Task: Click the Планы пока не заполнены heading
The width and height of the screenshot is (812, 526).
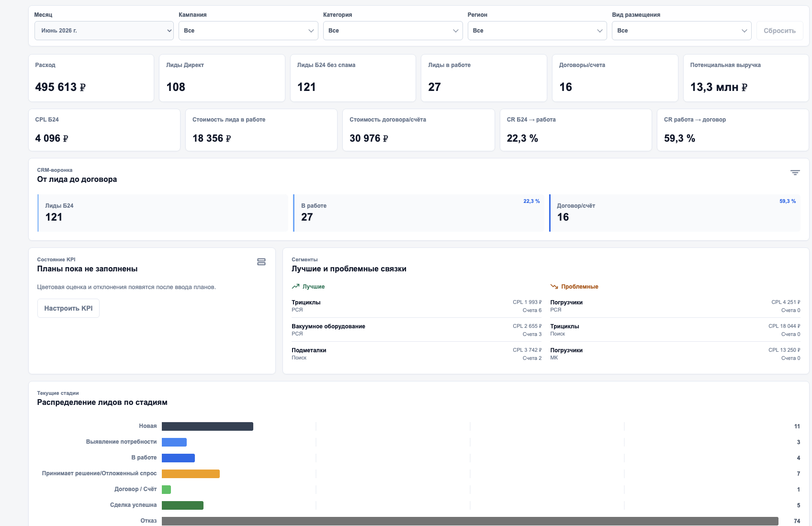Action: (87, 269)
